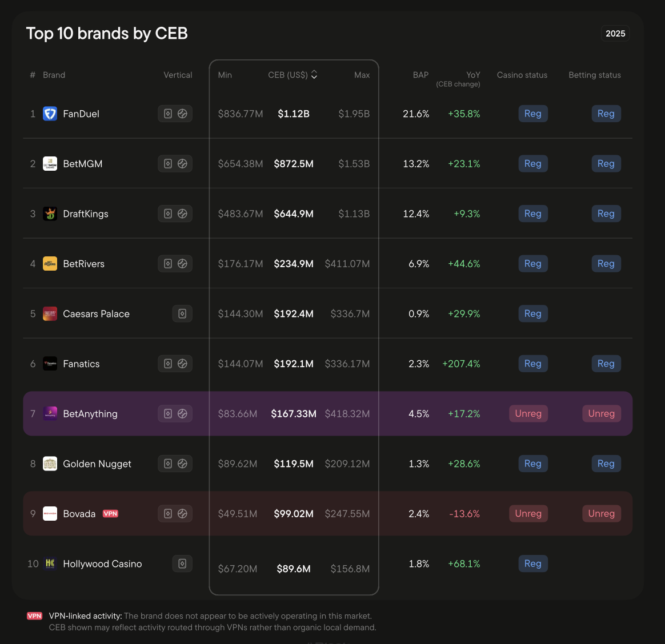Sort by the CEB (US$) column arrows
Image resolution: width=665 pixels, height=644 pixels.
click(x=314, y=75)
